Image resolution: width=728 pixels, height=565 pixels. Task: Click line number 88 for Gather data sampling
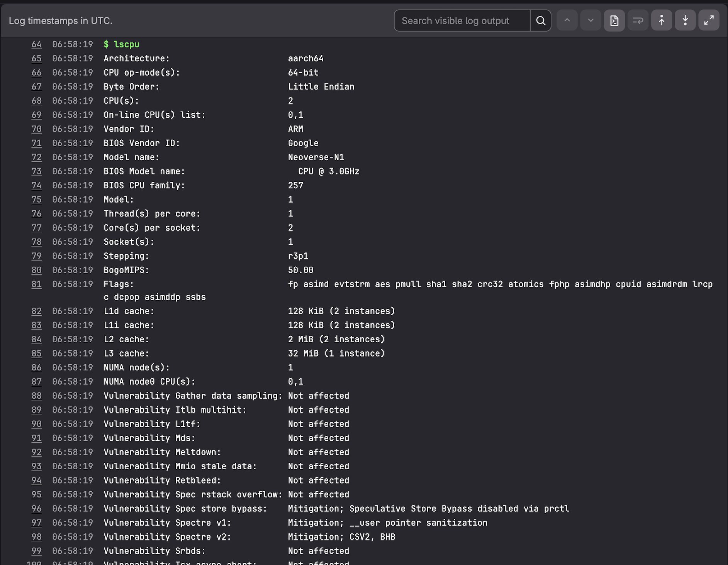37,396
